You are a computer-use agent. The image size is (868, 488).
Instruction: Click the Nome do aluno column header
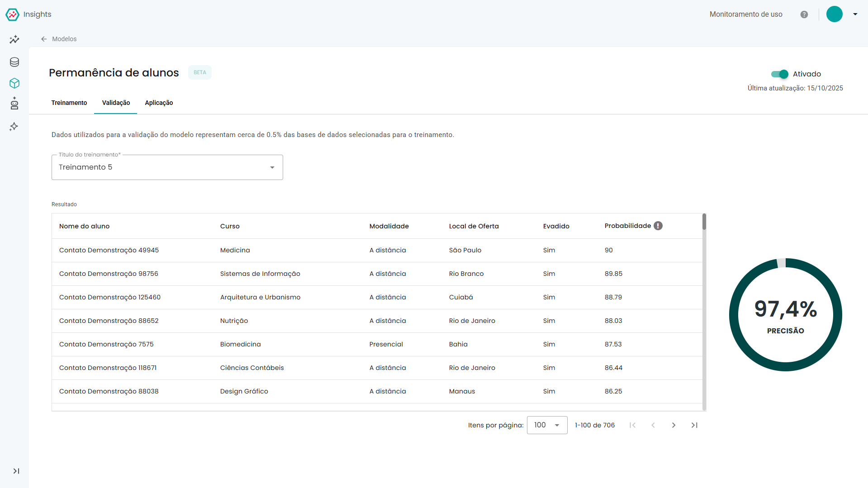pos(84,226)
